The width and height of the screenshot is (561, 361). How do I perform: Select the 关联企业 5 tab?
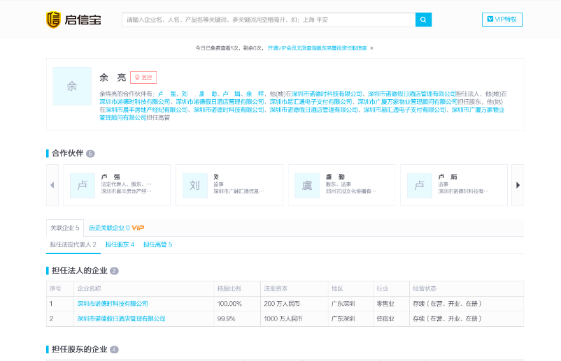[x=65, y=228]
